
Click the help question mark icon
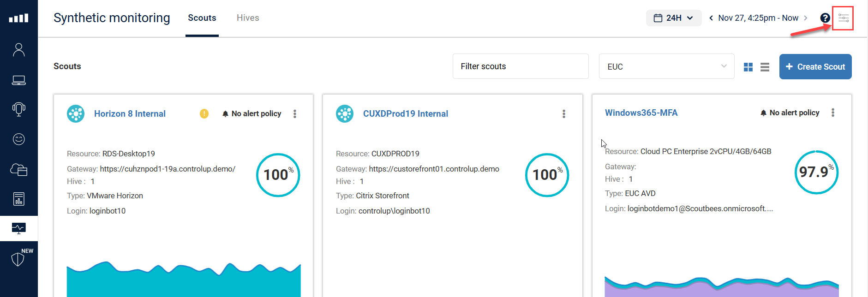[825, 18]
